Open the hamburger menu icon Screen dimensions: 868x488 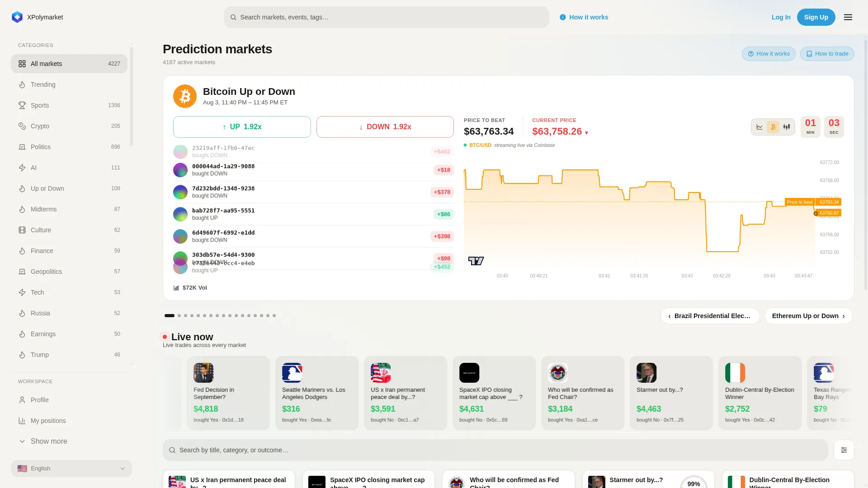pyautogui.click(x=848, y=17)
